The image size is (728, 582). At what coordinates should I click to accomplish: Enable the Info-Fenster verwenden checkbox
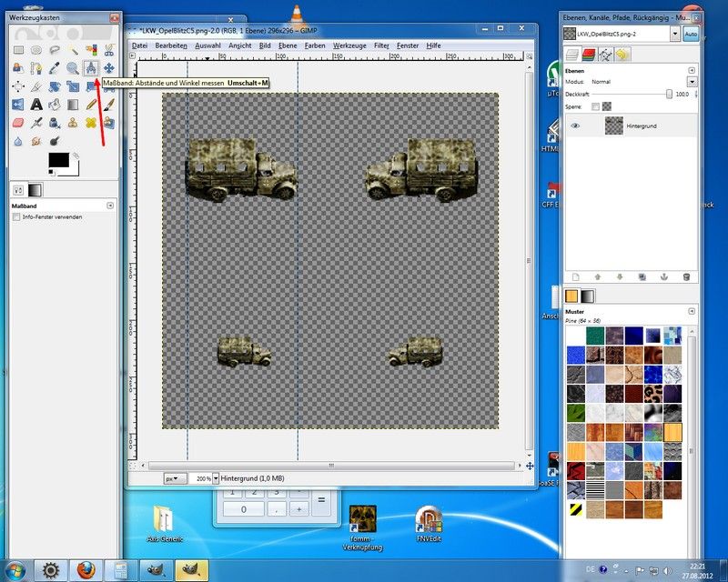pos(18,217)
